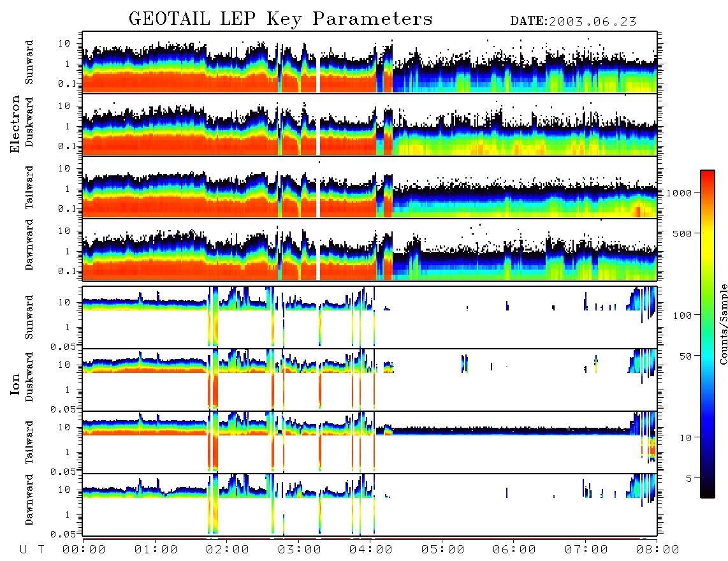Click the Ion Sunward spectrogram panel
This screenshot has height=561, width=728.
370,317
